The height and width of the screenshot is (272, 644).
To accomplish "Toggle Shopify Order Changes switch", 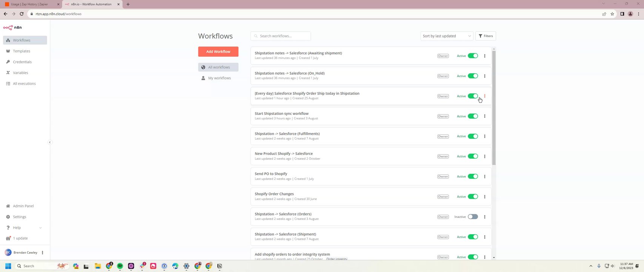I will point(473,196).
